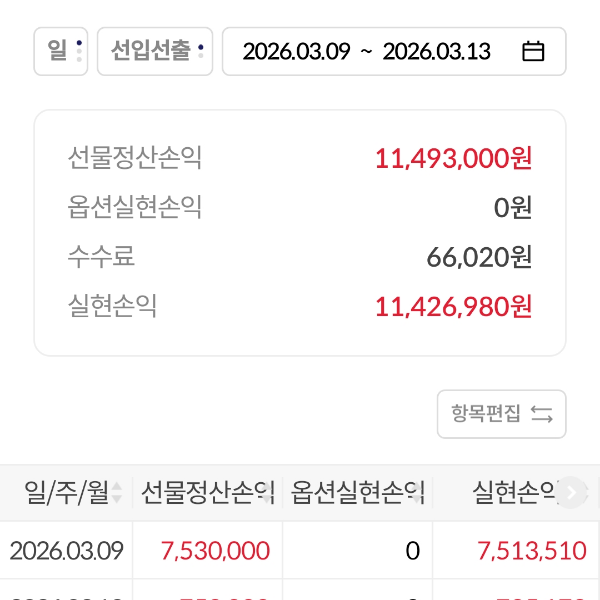The image size is (600, 600).
Task: Click the 선물정산손익 column header
Action: (x=207, y=492)
